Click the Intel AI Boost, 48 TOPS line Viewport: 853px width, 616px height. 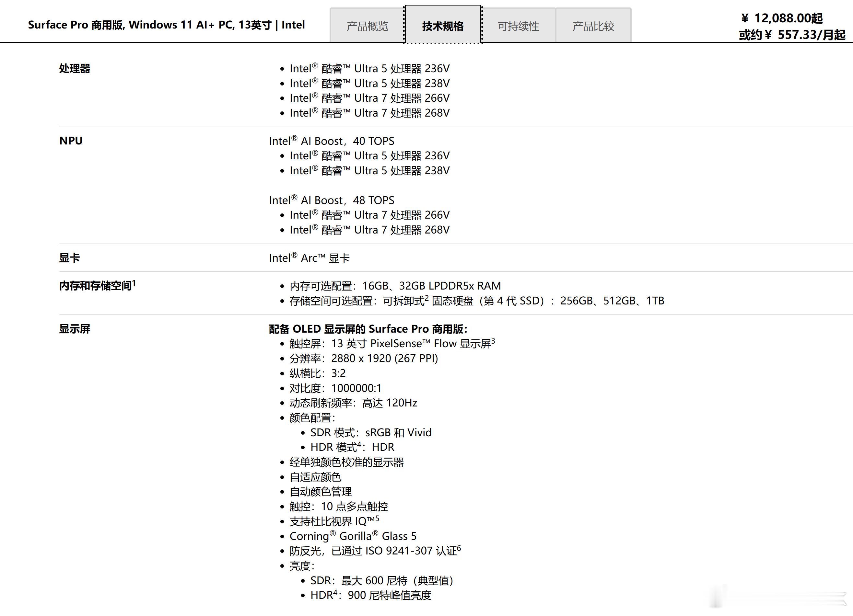[x=331, y=200]
